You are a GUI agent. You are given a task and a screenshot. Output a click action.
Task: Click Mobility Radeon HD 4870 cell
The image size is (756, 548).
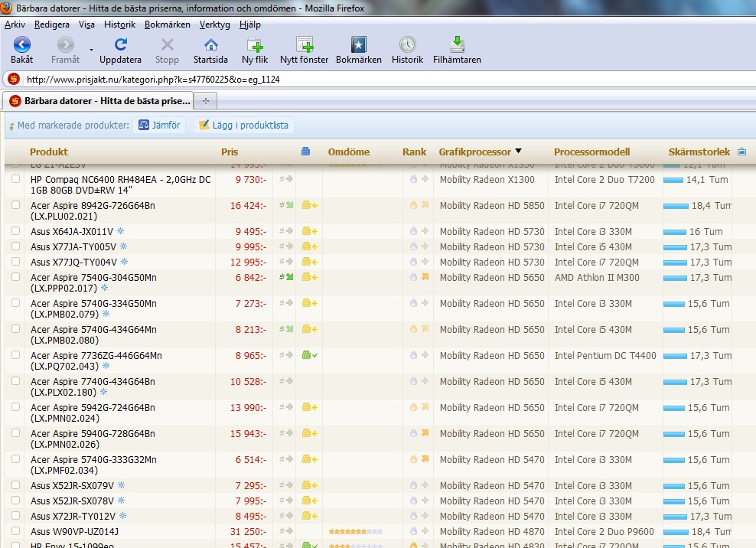492,532
